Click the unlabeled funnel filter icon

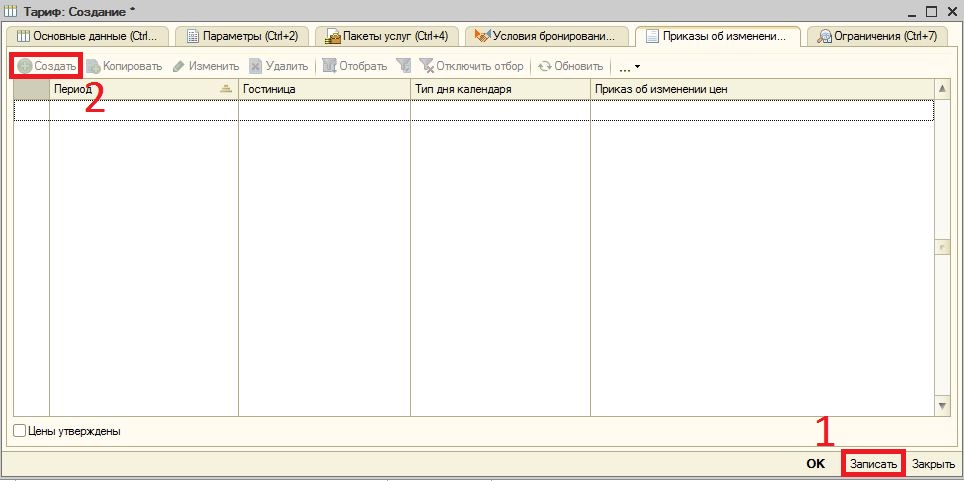[x=403, y=66]
